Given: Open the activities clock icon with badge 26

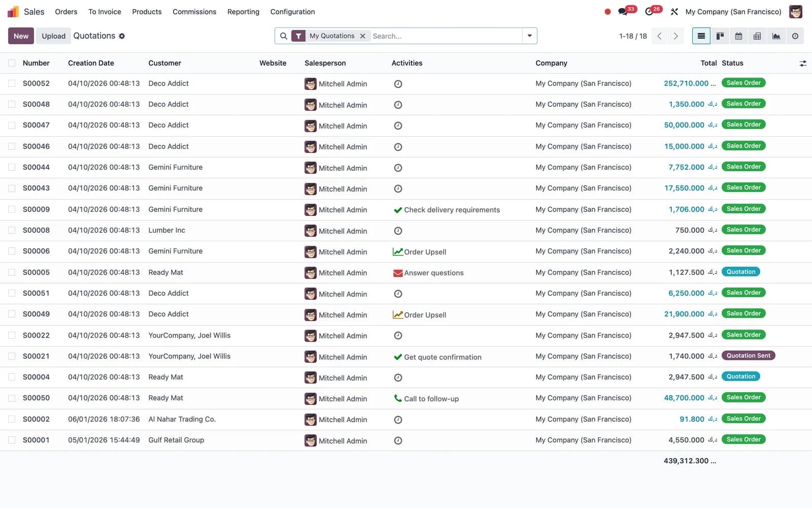Looking at the screenshot, I should (x=649, y=12).
